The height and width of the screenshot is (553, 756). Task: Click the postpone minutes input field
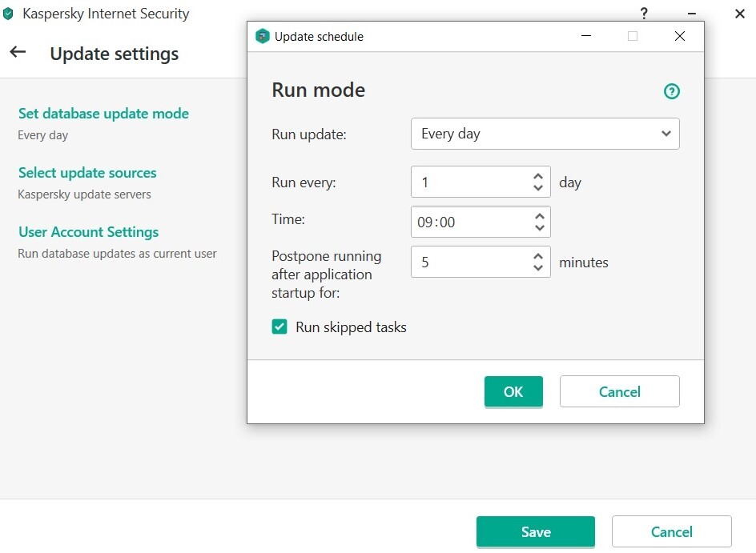[481, 262]
